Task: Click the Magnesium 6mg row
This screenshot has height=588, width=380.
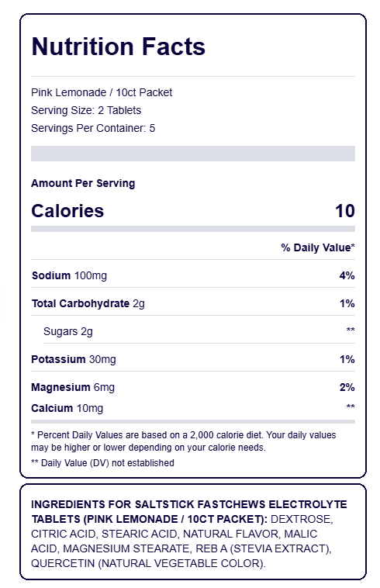Action: (193, 387)
